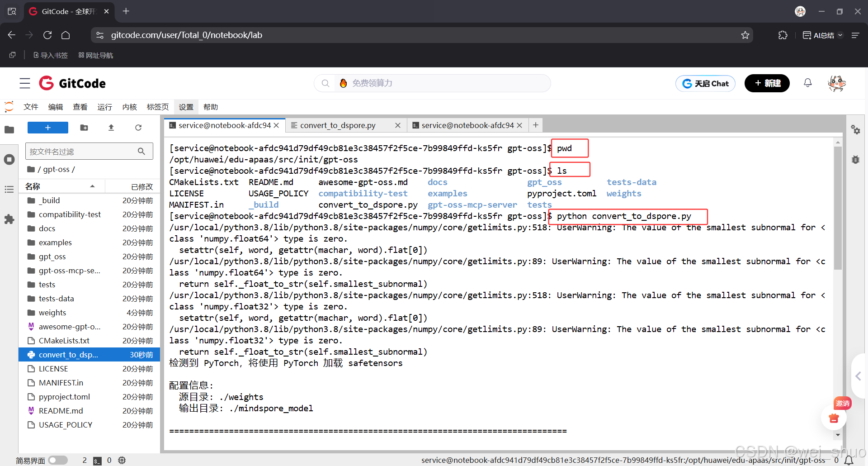Click the blue new launcher plus button
The image size is (868, 466).
coord(48,128)
